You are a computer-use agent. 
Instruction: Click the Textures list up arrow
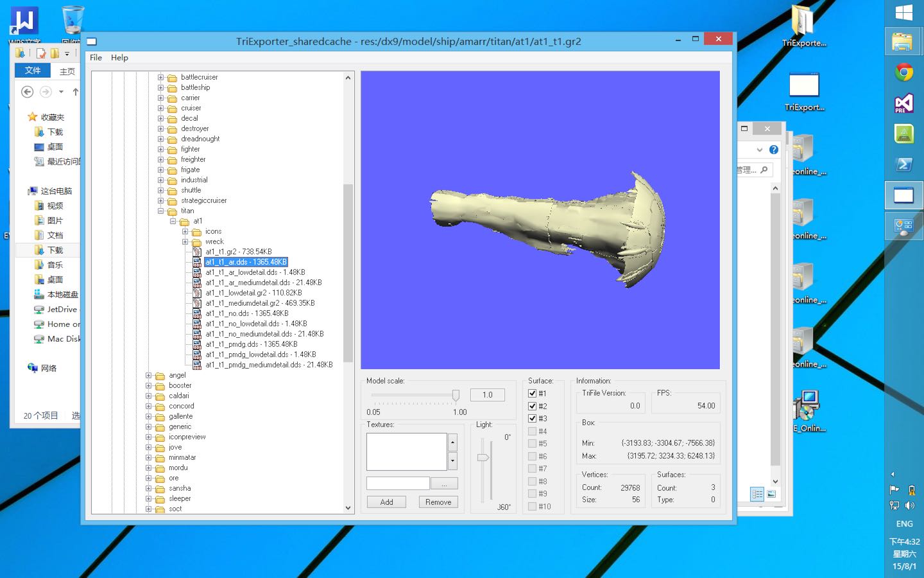pos(452,442)
